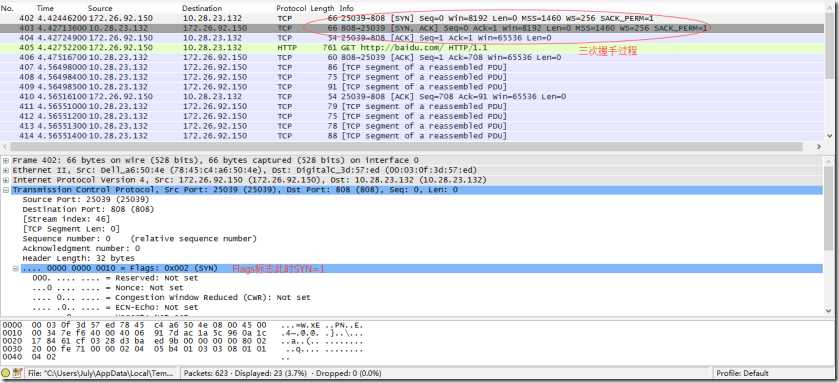
Task: Select packet 409 row of length 91
Action: coord(412,87)
